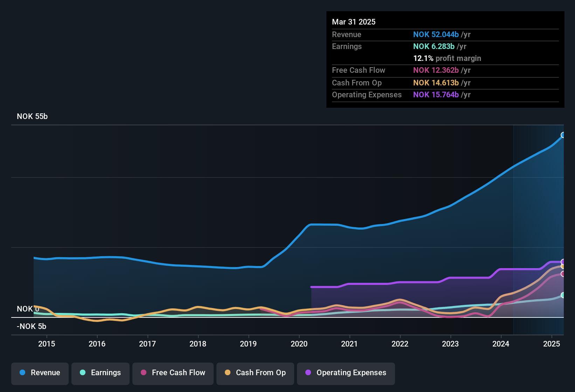Screen dimensions: 575x392
Task: Click the pink Free Cash Flow endpoint marker
Action: 563,274
